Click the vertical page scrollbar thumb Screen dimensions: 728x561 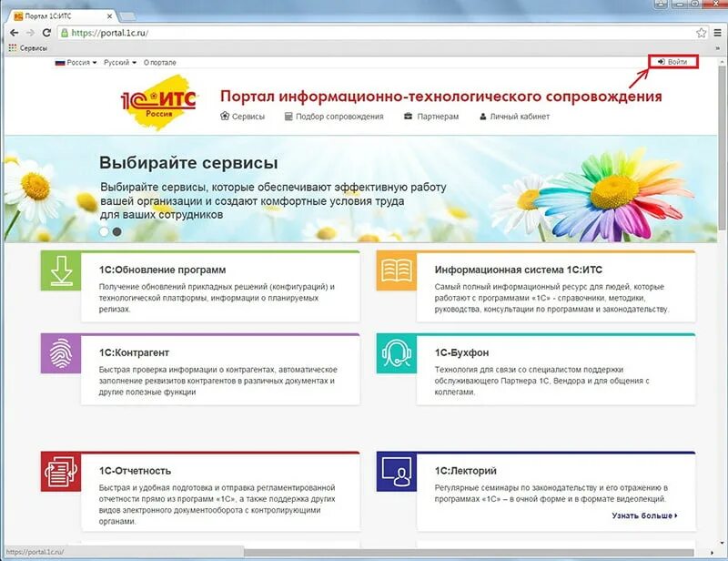(x=722, y=148)
